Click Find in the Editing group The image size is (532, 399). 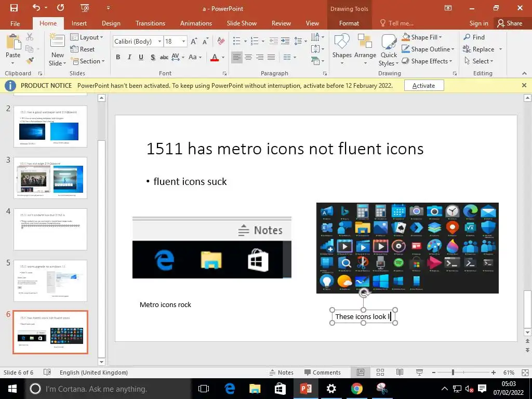click(474, 37)
